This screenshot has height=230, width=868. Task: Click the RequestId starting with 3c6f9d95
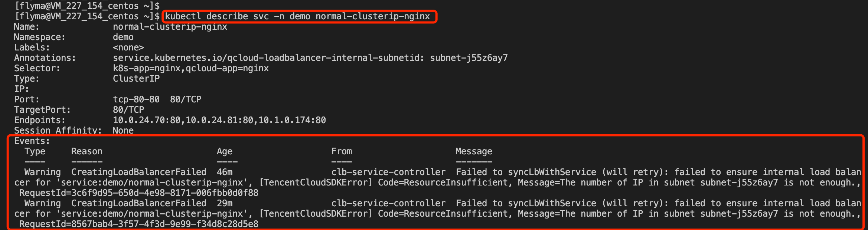coord(139,193)
